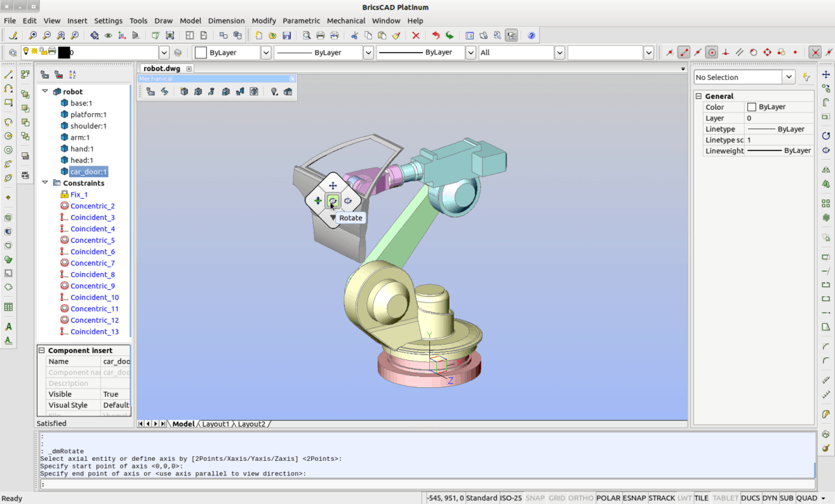Image resolution: width=835 pixels, height=504 pixels.
Task: Collapse the Constraints tree node
Action: [x=45, y=183]
